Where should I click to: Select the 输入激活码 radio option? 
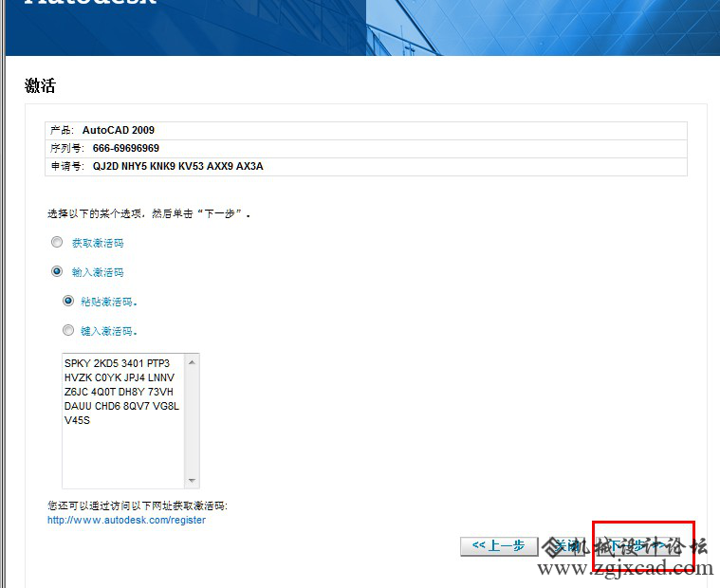(57, 271)
